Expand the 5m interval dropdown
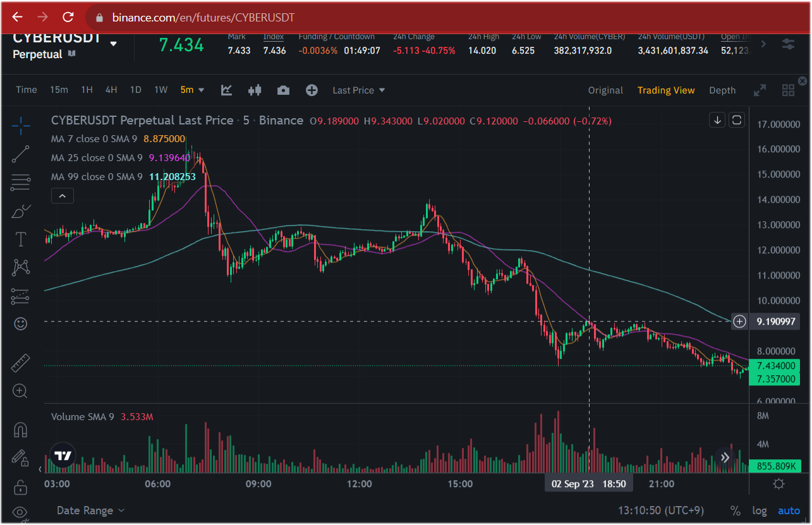The height and width of the screenshot is (525, 812). coord(193,90)
